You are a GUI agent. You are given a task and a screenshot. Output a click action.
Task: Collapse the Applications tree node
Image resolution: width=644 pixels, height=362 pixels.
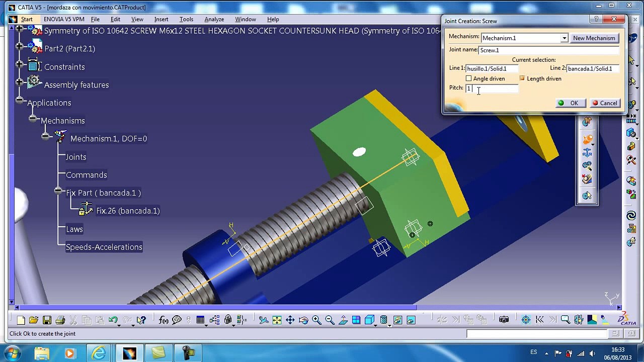click(x=20, y=101)
